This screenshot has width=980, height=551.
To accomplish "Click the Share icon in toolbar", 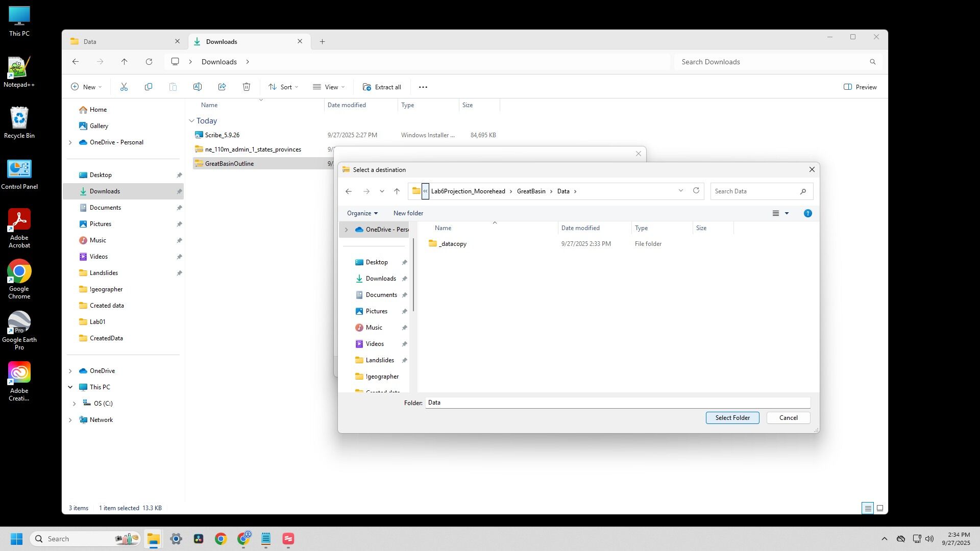I will [222, 87].
